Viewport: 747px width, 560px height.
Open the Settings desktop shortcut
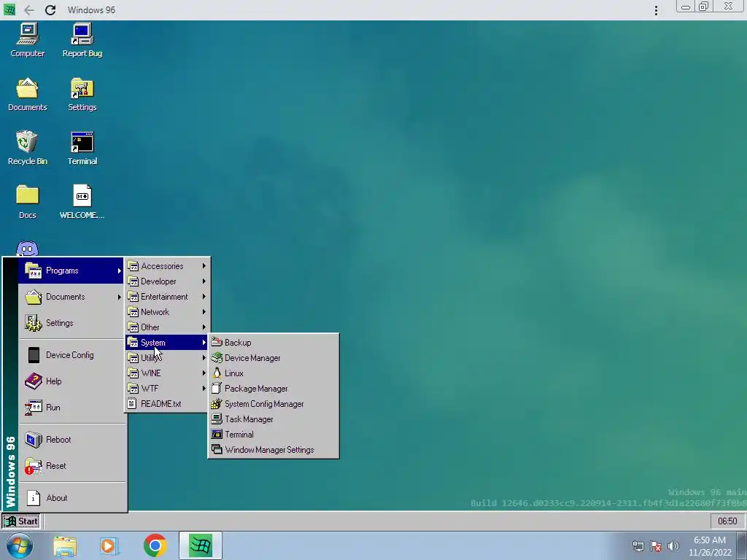pos(82,94)
